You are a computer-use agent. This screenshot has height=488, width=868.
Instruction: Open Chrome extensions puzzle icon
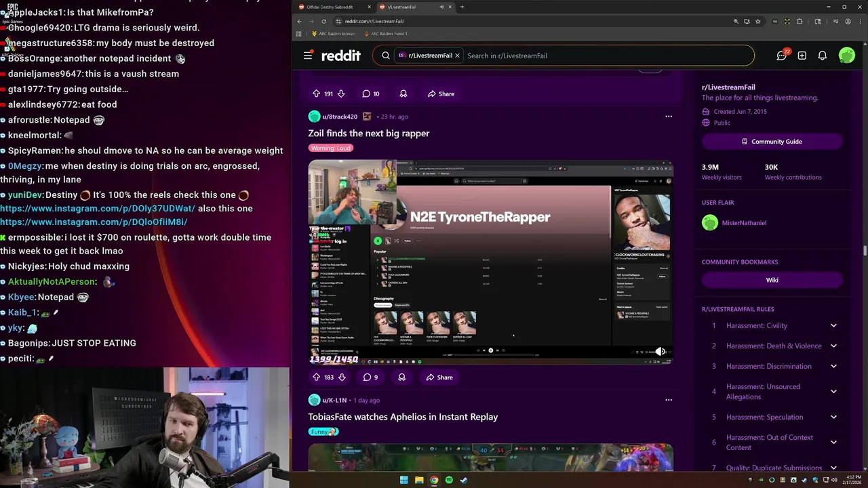(x=800, y=21)
